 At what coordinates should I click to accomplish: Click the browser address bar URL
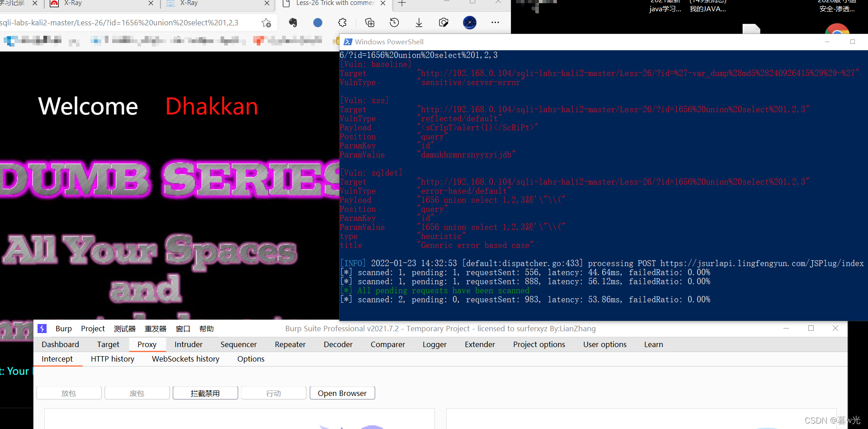point(119,23)
